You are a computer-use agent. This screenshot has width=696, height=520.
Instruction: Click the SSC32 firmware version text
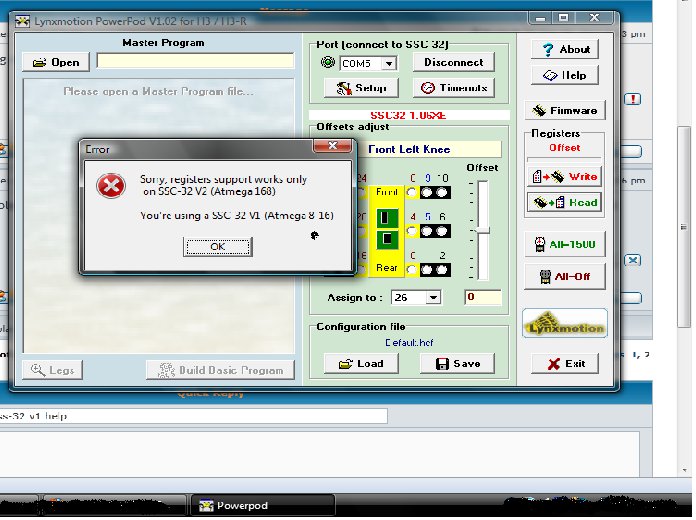[x=408, y=115]
